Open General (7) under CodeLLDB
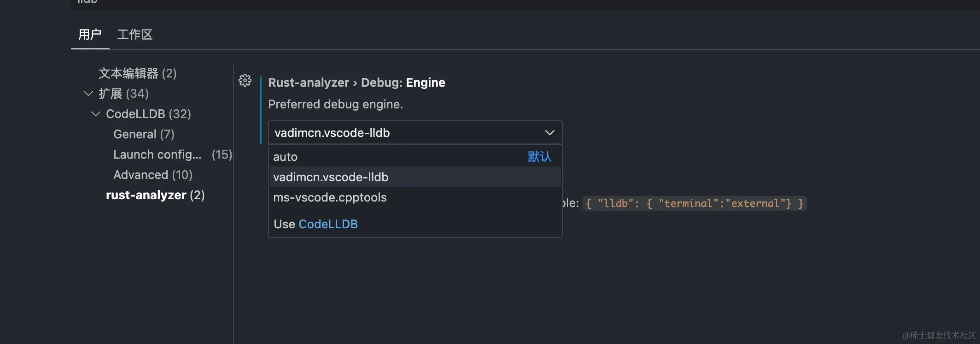 [144, 134]
